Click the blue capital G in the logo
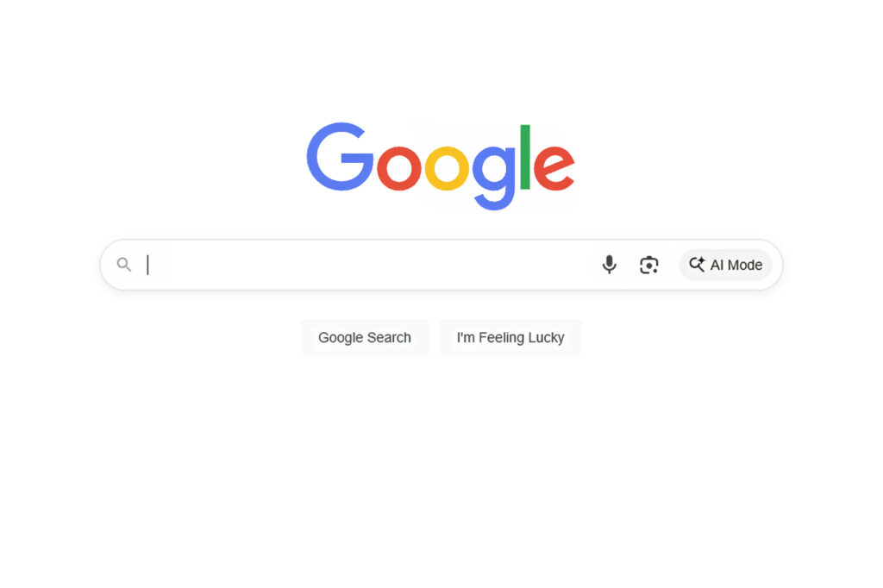 [340, 157]
